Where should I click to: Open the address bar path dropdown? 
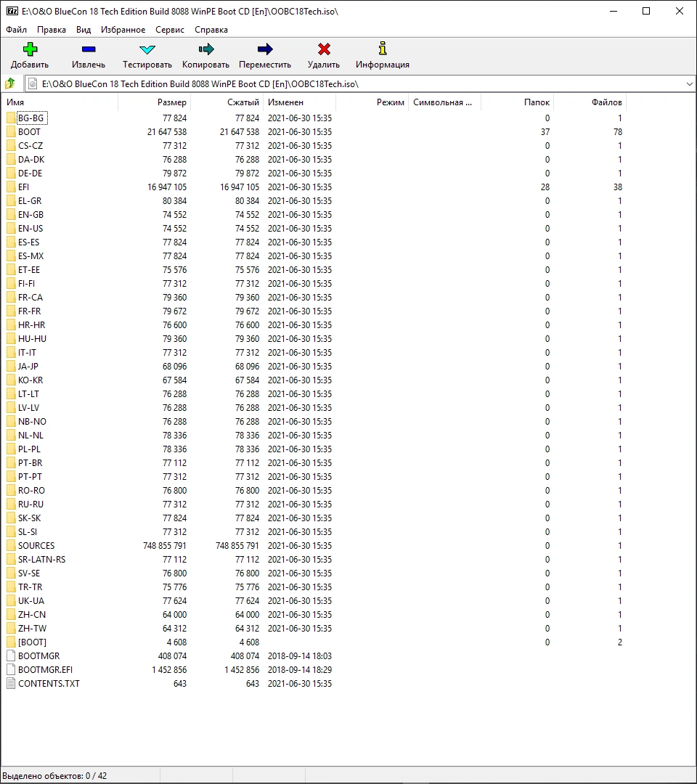[x=689, y=84]
